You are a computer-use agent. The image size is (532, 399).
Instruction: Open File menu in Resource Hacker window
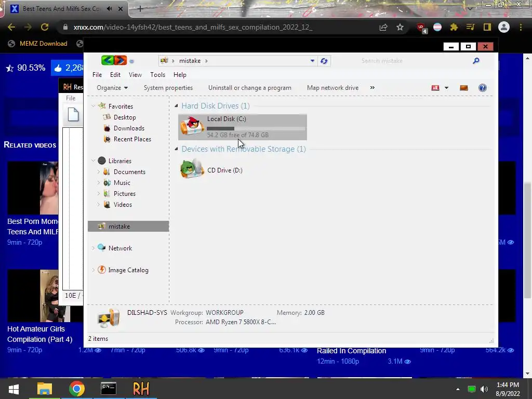(71, 98)
